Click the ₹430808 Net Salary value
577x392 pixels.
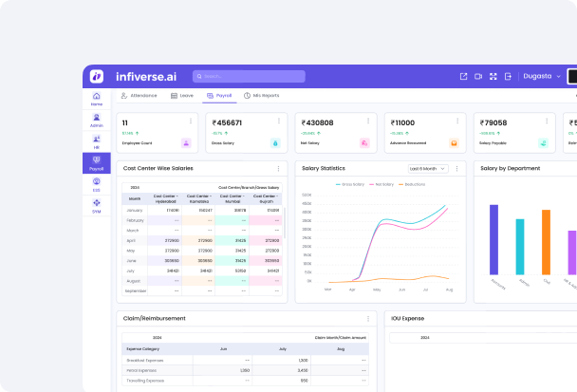317,123
